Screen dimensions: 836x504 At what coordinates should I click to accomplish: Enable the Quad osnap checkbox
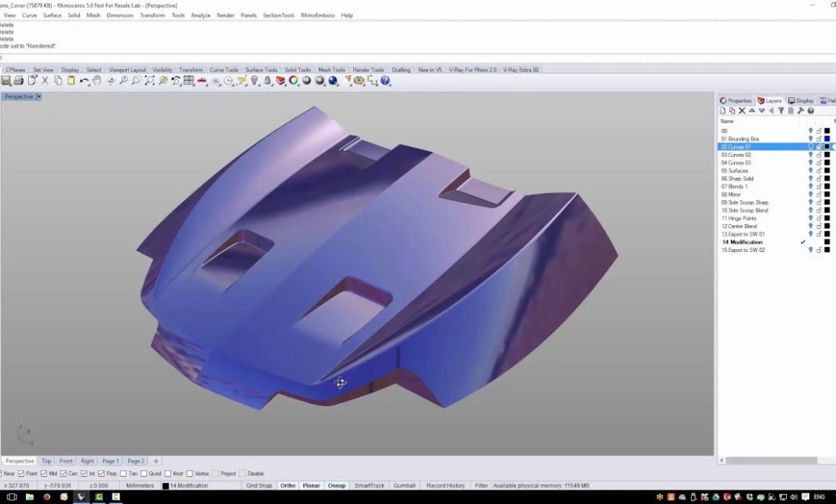(143, 473)
